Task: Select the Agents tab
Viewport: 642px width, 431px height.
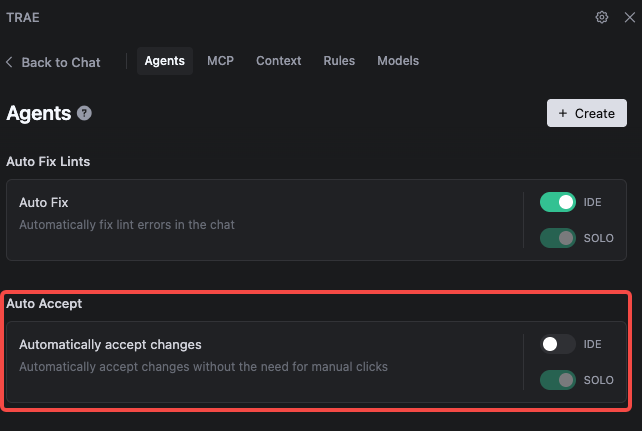Action: 164,61
